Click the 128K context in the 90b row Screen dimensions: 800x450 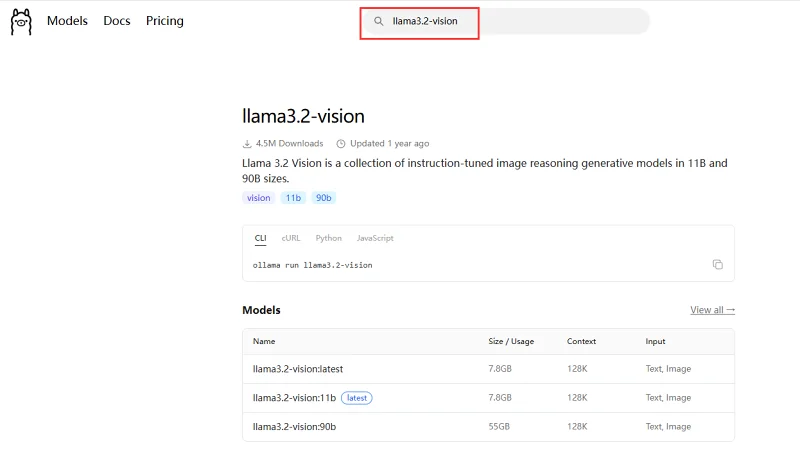tap(577, 427)
